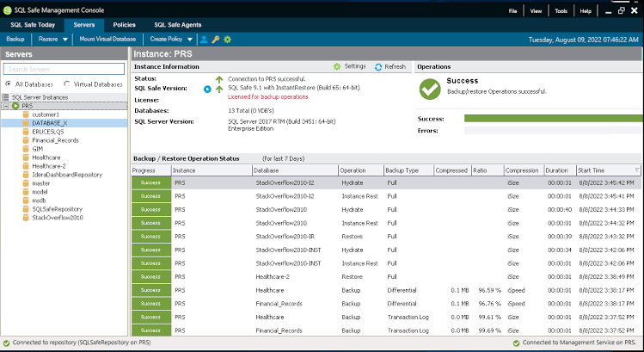Viewport: 644px width, 352px height.
Task: Click the Create Policy button
Action: 166,39
